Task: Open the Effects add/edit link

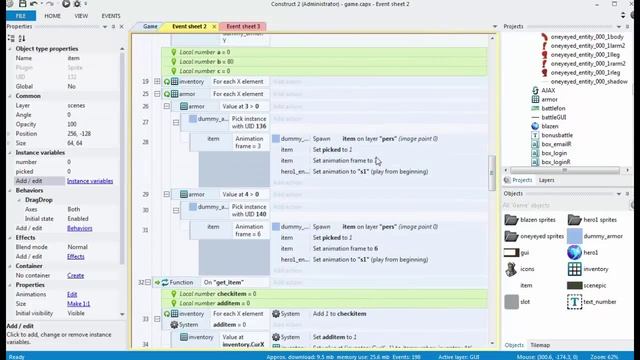Action: (x=76, y=256)
